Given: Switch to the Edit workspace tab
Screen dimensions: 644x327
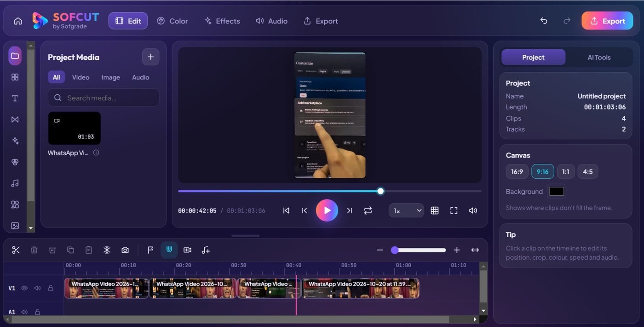Looking at the screenshot, I should coord(128,21).
